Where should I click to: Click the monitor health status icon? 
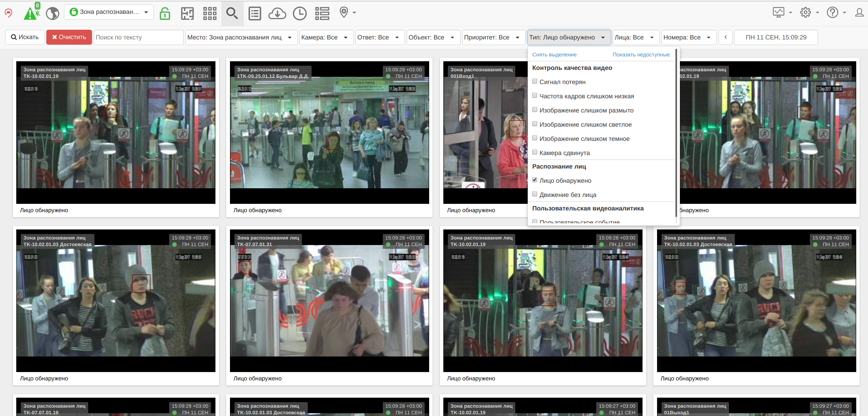click(778, 12)
